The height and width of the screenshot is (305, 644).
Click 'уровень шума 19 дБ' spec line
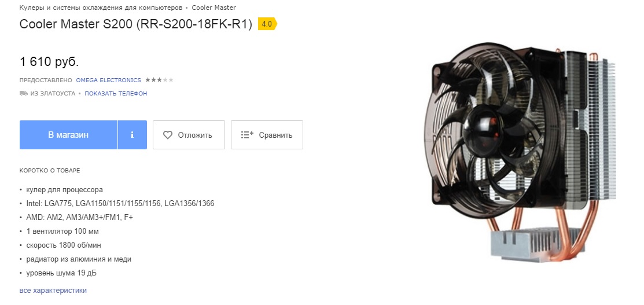point(61,273)
